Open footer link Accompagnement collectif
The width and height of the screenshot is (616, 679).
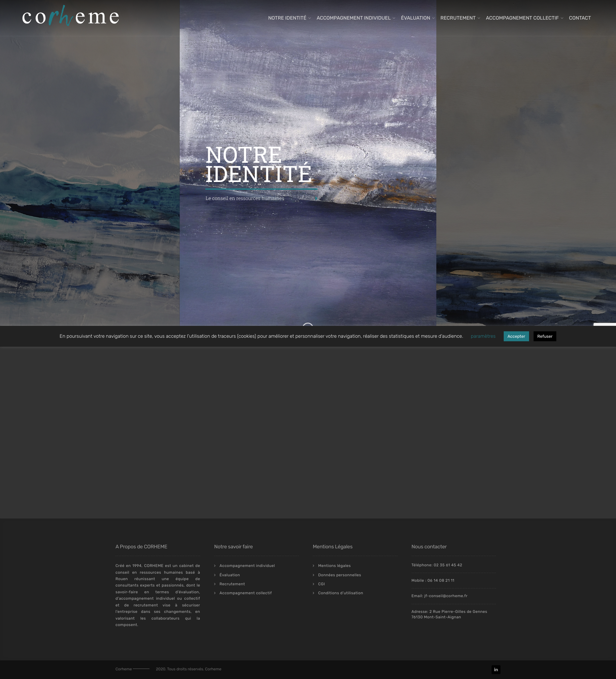pos(245,593)
